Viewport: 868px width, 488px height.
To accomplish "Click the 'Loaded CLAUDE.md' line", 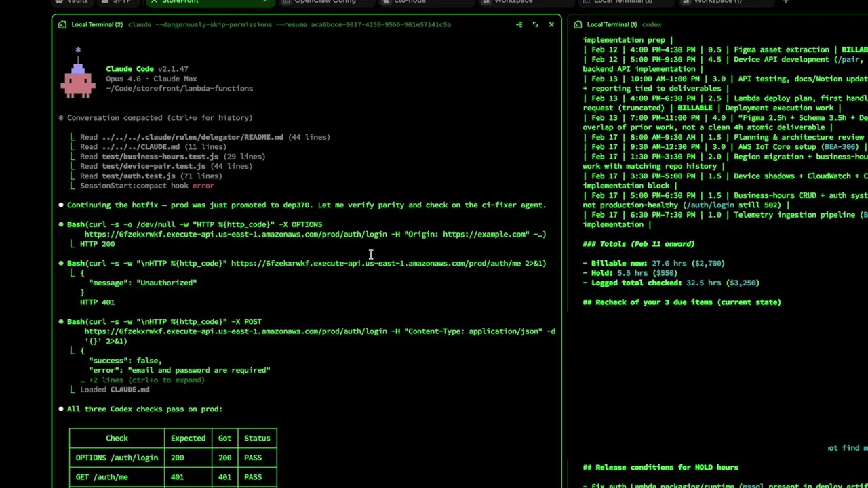I will (x=115, y=390).
